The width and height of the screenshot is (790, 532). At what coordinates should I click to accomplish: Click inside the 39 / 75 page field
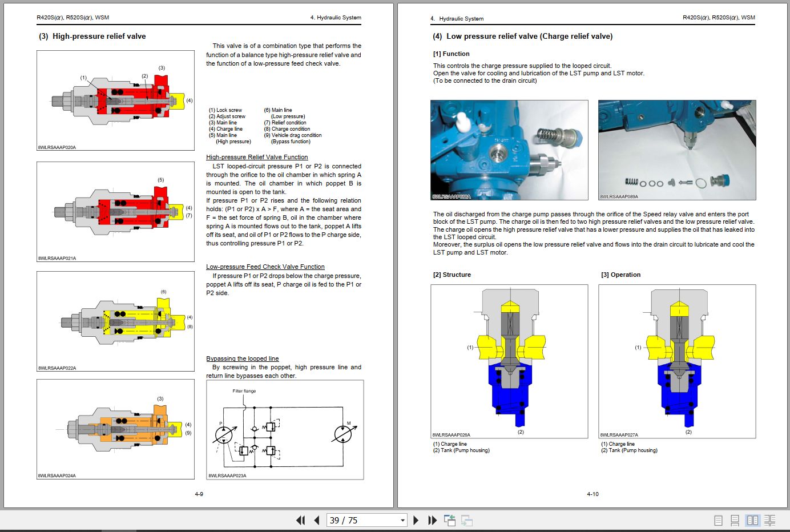click(x=354, y=520)
